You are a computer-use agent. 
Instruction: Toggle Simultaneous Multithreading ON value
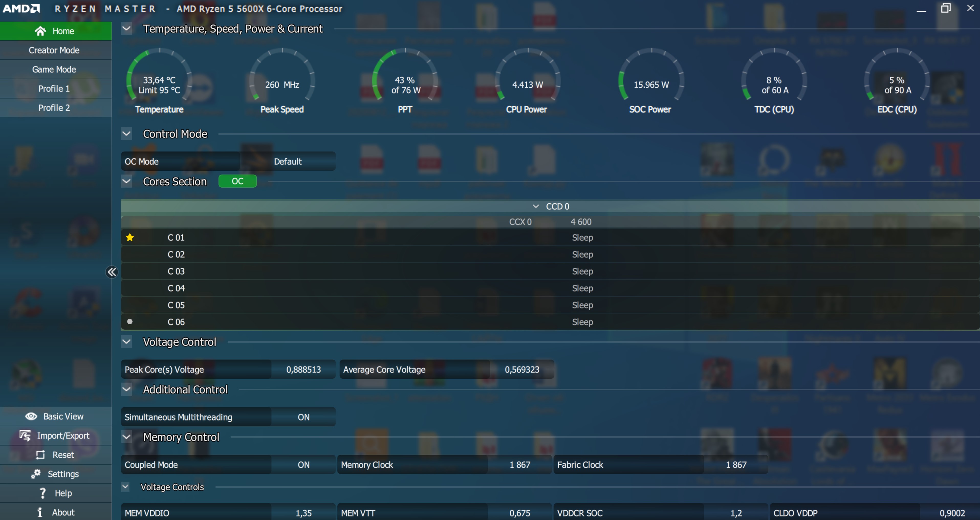303,417
